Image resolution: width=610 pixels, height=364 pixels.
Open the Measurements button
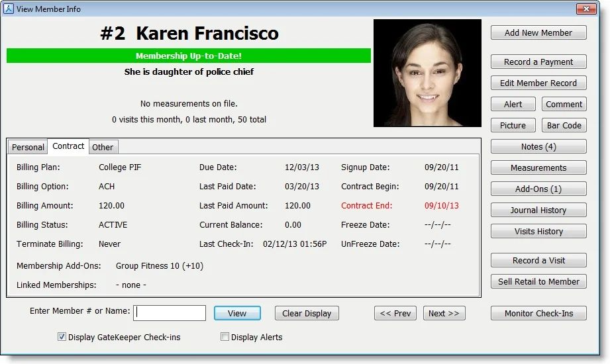tap(538, 167)
